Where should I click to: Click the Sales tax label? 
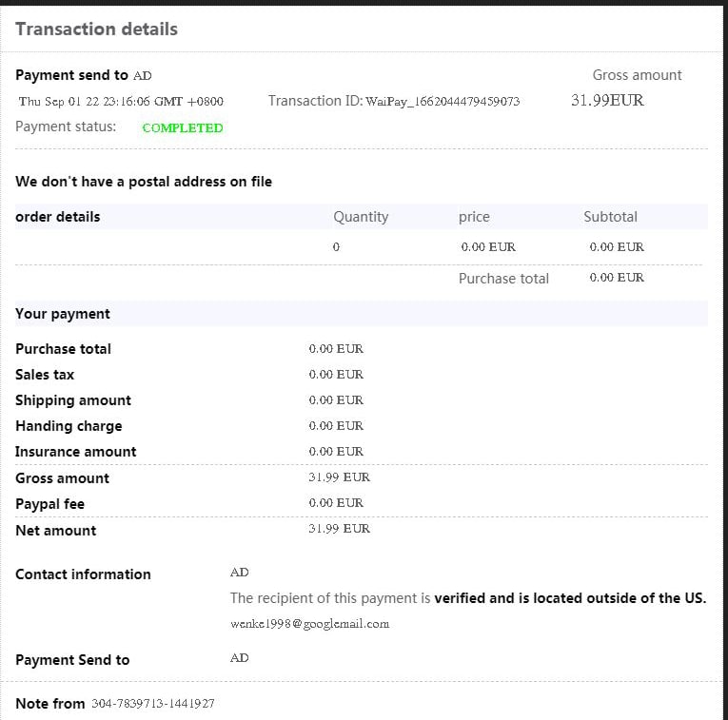(45, 375)
